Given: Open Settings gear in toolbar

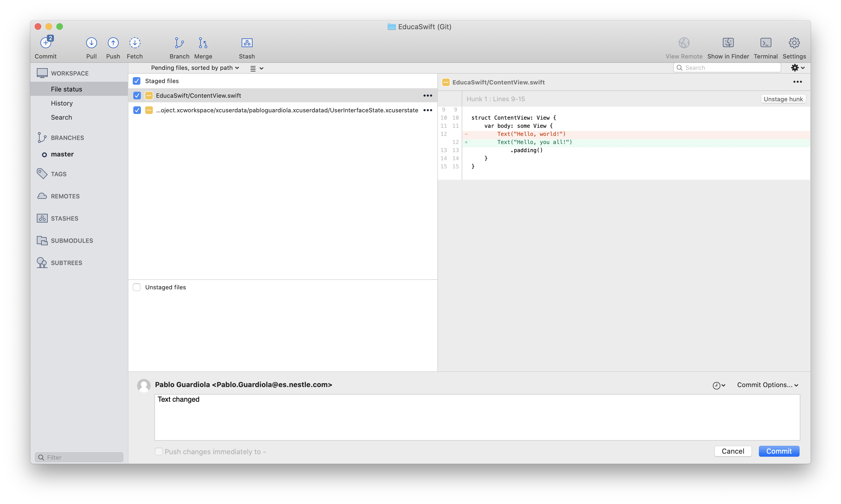Looking at the screenshot, I should point(794,43).
